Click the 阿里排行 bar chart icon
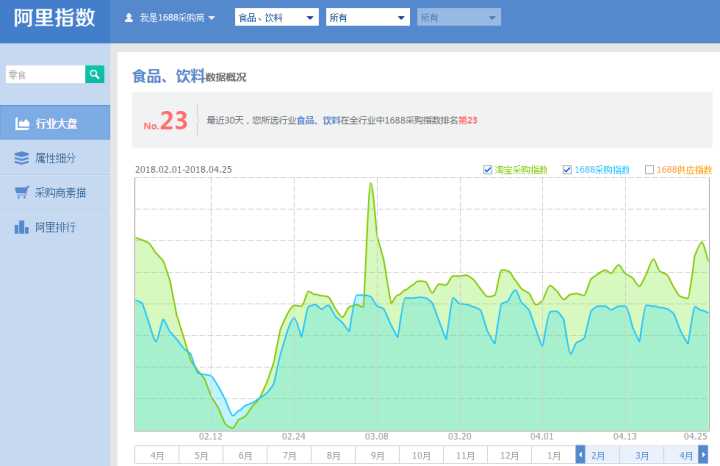The width and height of the screenshot is (720, 466). [x=21, y=227]
